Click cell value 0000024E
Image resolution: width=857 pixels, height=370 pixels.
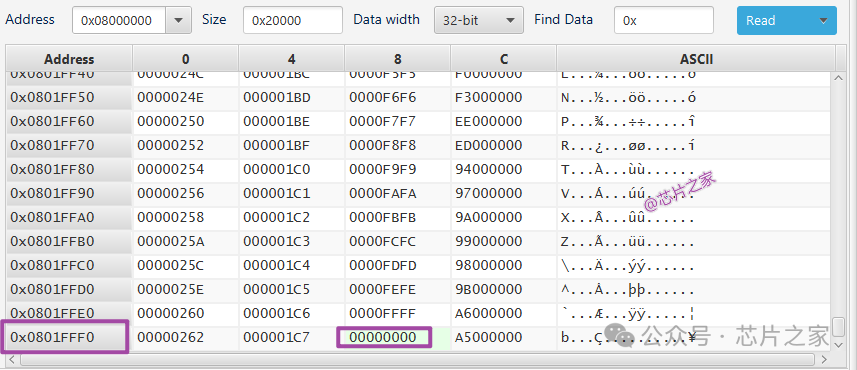pos(171,97)
